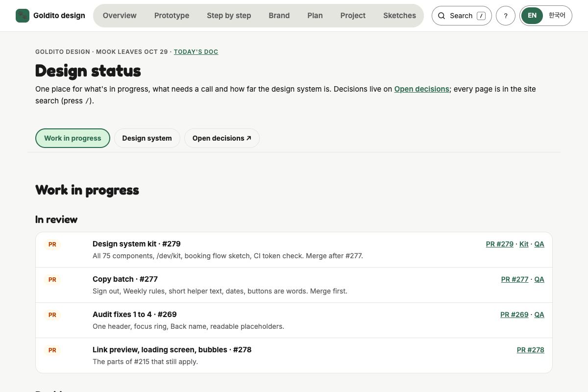588x392 pixels.
Task: Click the title 'Audit fixes 1 to 4 · #269'
Action: (x=135, y=315)
